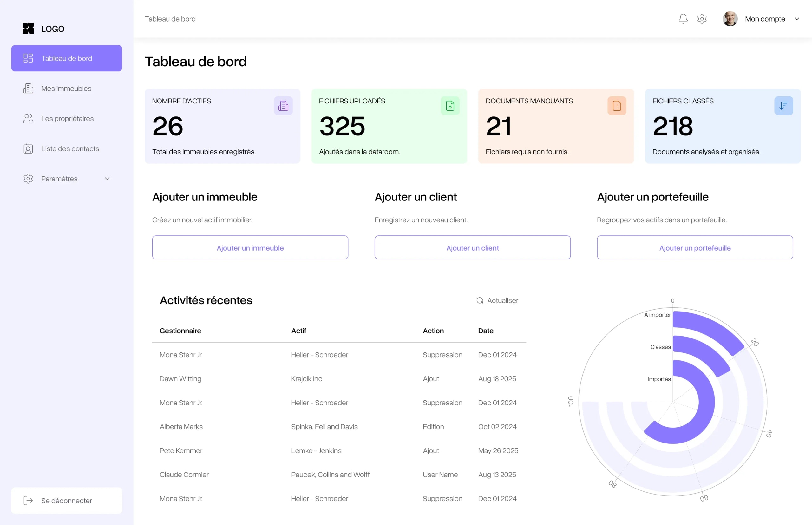Click Ajouter un client button
The image size is (812, 525).
[x=473, y=247]
